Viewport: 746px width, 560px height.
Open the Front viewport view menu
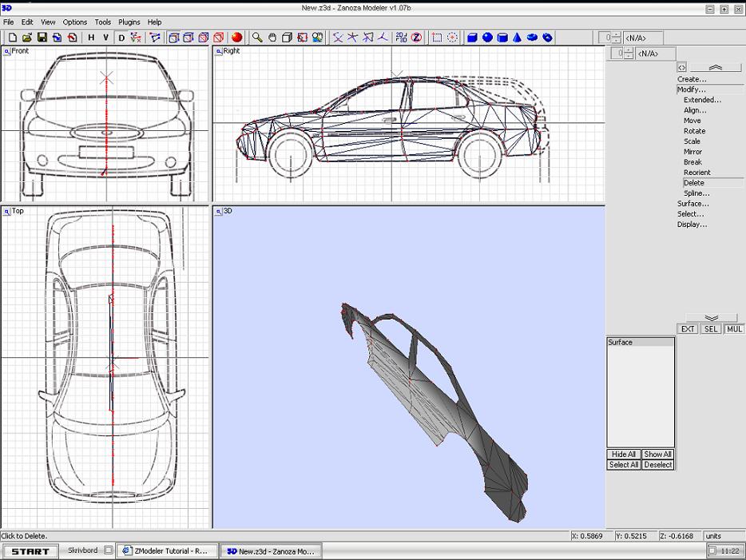click(x=6, y=51)
